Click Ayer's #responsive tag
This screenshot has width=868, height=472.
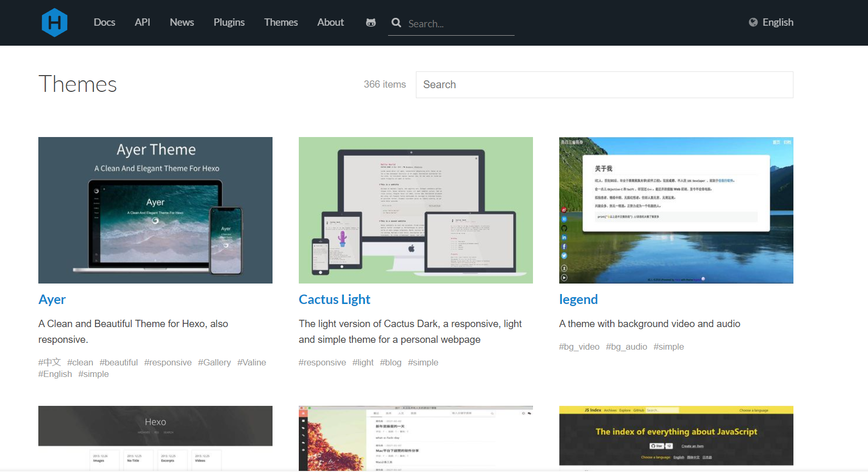(168, 362)
